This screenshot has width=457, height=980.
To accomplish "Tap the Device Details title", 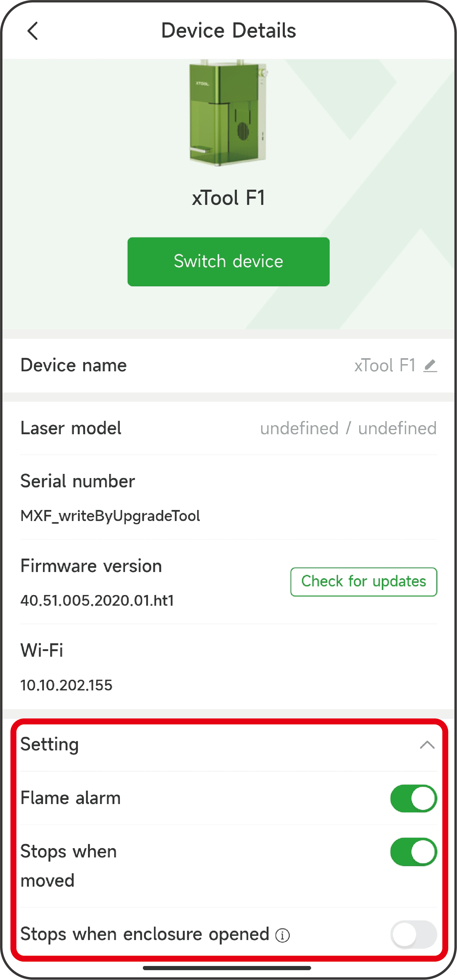I will 229,30.
